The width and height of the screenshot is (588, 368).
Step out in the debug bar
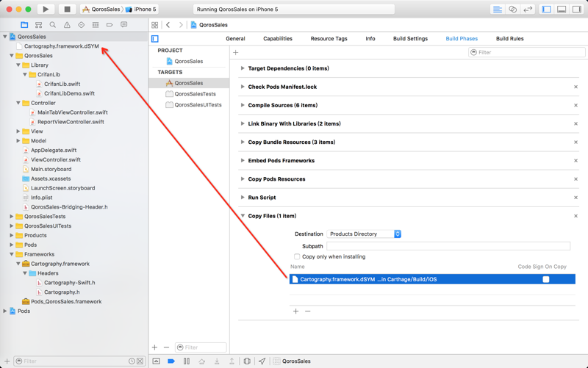click(x=232, y=361)
